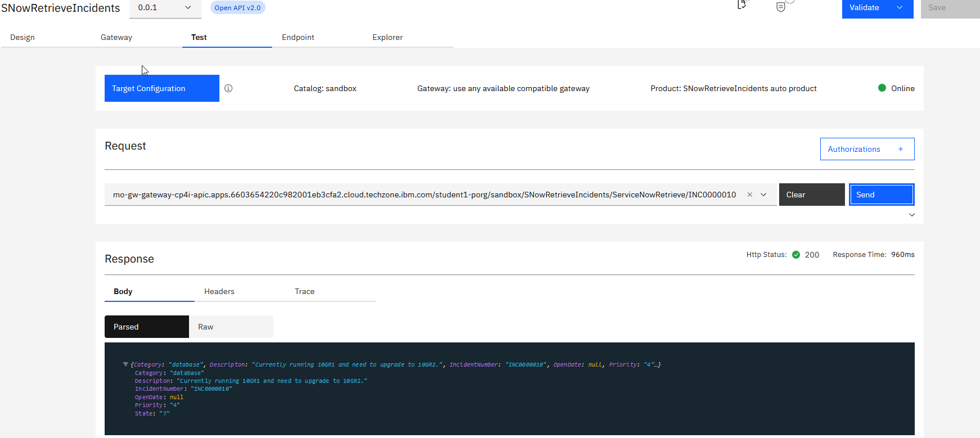Open the 0.0.1 version dropdown
The width and height of the screenshot is (980, 438).
tap(165, 8)
